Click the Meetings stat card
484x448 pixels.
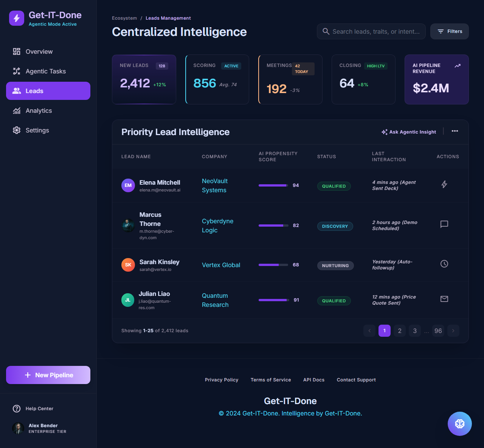tap(290, 79)
